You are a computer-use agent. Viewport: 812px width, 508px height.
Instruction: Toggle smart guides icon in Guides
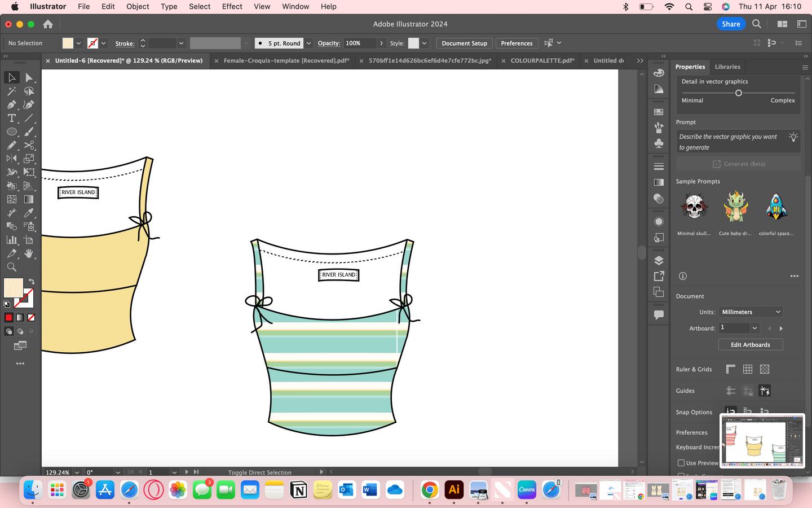pyautogui.click(x=765, y=391)
